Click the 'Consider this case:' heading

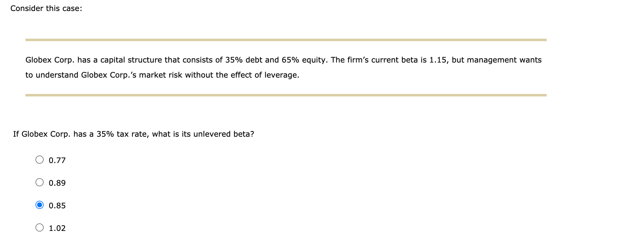(46, 8)
